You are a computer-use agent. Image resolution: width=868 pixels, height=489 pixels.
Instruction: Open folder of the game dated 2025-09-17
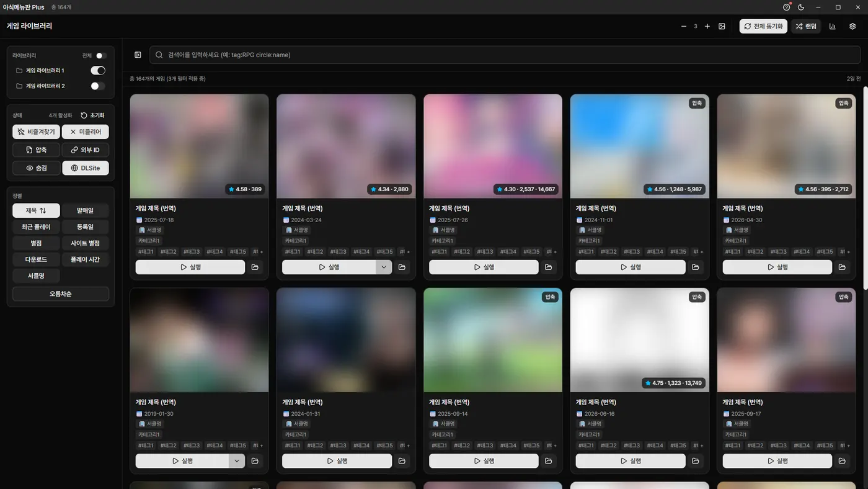[842, 461]
